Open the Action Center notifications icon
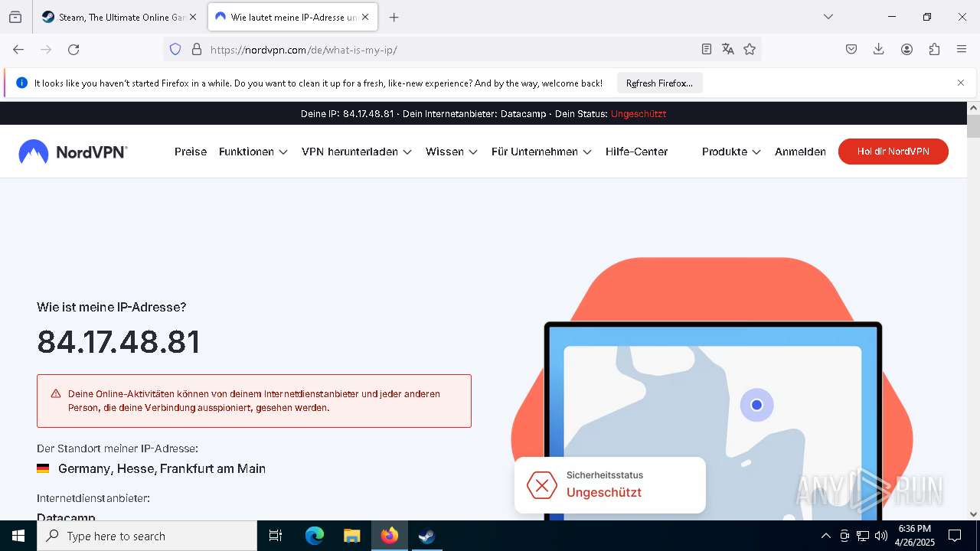The image size is (980, 551). pos(955,536)
